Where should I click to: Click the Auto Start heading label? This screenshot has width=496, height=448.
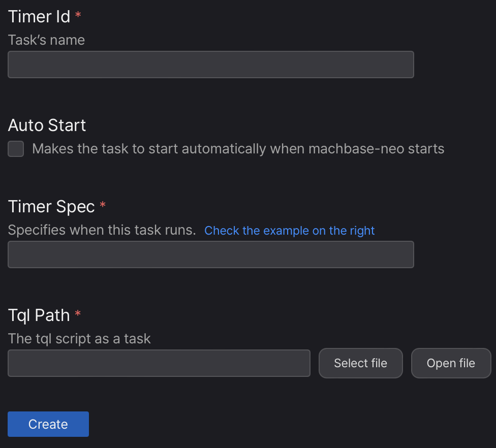click(47, 125)
